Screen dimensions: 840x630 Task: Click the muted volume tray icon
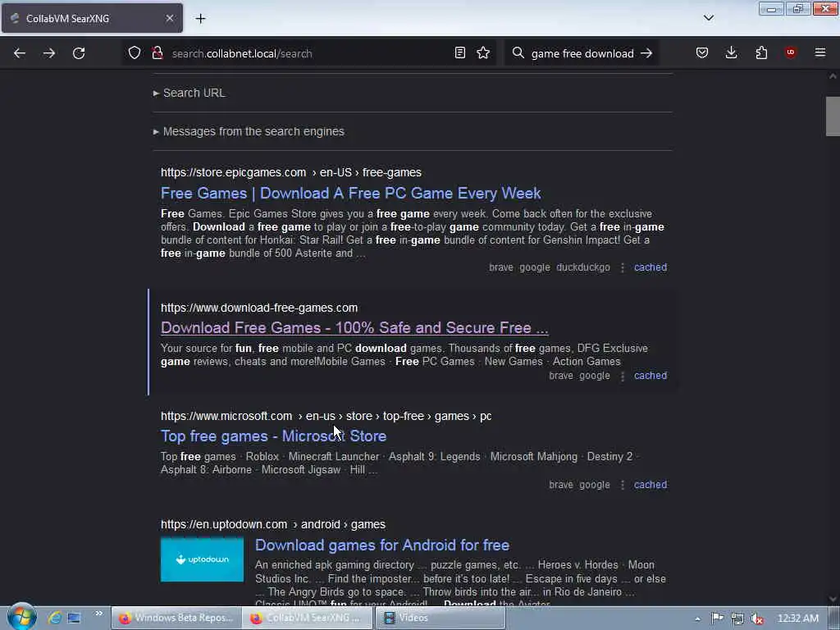pos(757,619)
